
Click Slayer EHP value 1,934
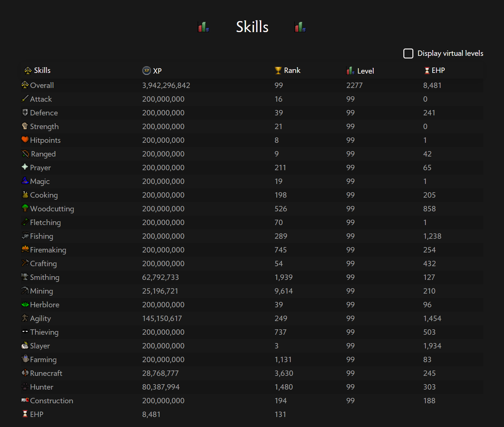click(x=432, y=346)
